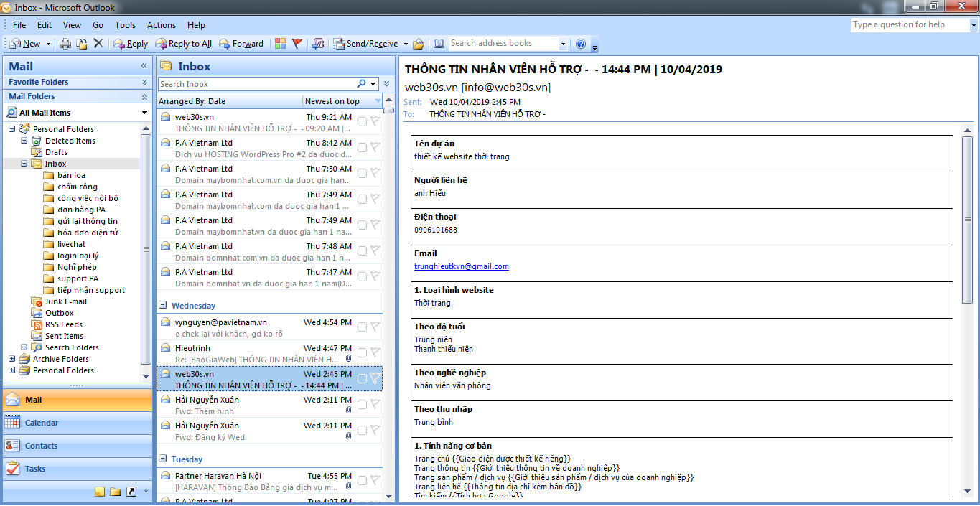Open the Tools menu
Image resolution: width=980 pixels, height=506 pixels.
pyautogui.click(x=125, y=25)
